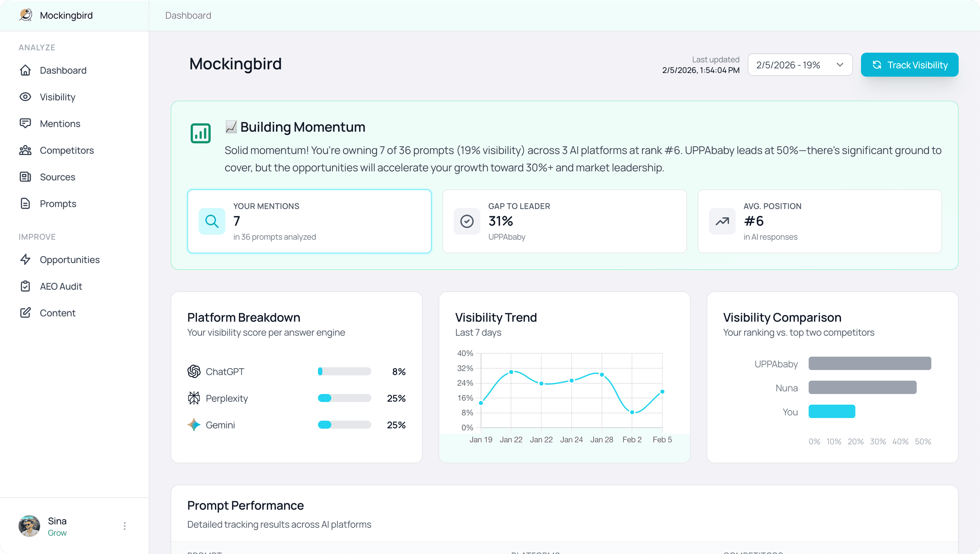The width and height of the screenshot is (980, 554).
Task: Click the ChatGPT visibility progress bar
Action: click(x=344, y=371)
